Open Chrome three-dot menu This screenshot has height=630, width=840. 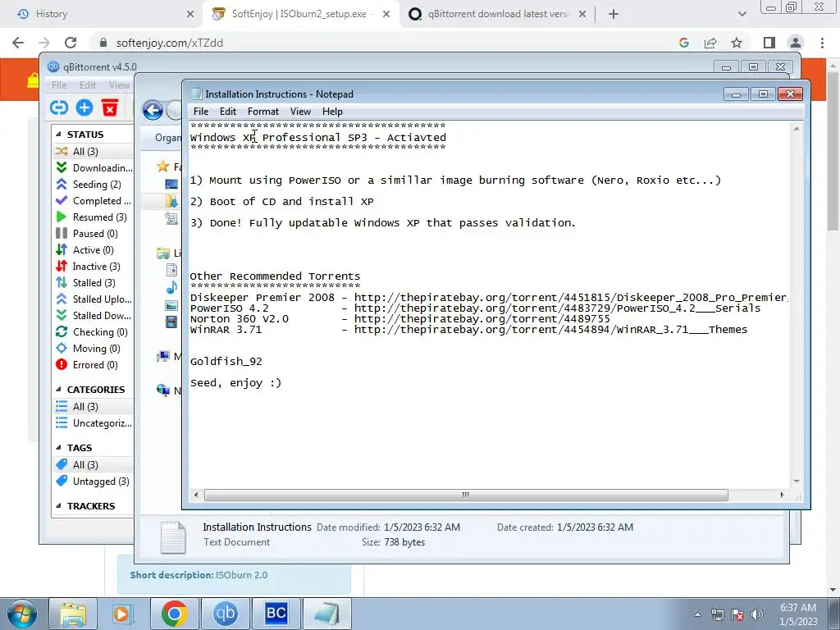point(822,43)
